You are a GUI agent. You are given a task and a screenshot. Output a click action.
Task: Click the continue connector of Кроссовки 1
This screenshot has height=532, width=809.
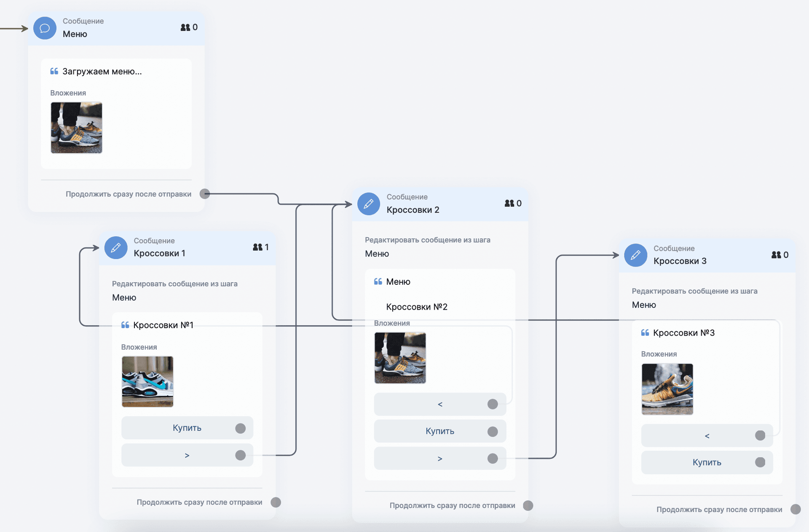pyautogui.click(x=276, y=502)
